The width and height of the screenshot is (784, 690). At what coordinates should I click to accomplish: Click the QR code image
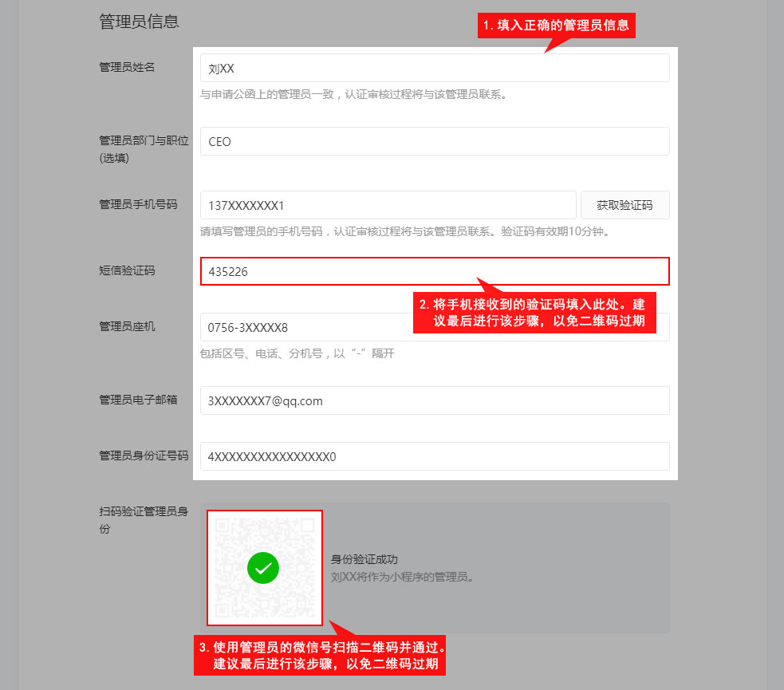point(265,567)
